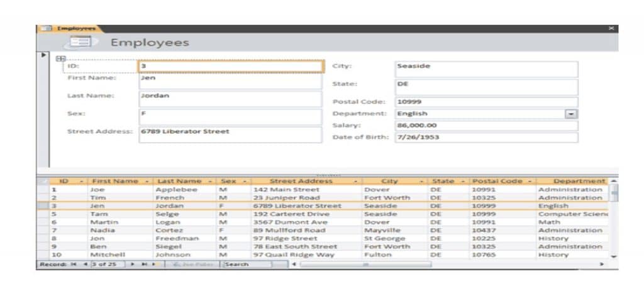
Task: Close the Employees form with the X
Action: (611, 28)
